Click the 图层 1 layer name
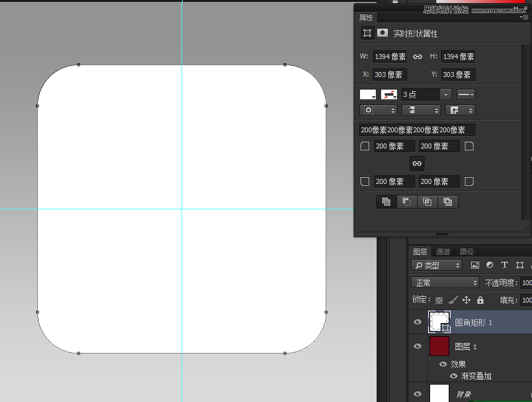Screen dimensions: 532x402 (466, 346)
